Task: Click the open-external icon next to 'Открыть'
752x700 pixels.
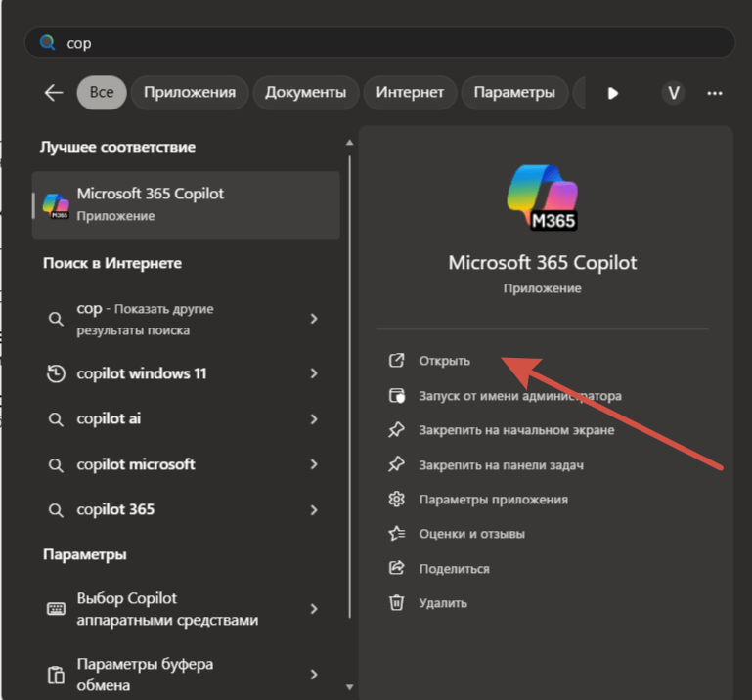Action: tap(396, 360)
